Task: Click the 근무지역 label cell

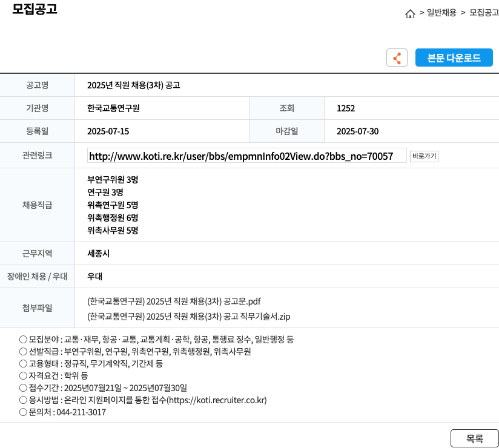Action: pyautogui.click(x=37, y=253)
